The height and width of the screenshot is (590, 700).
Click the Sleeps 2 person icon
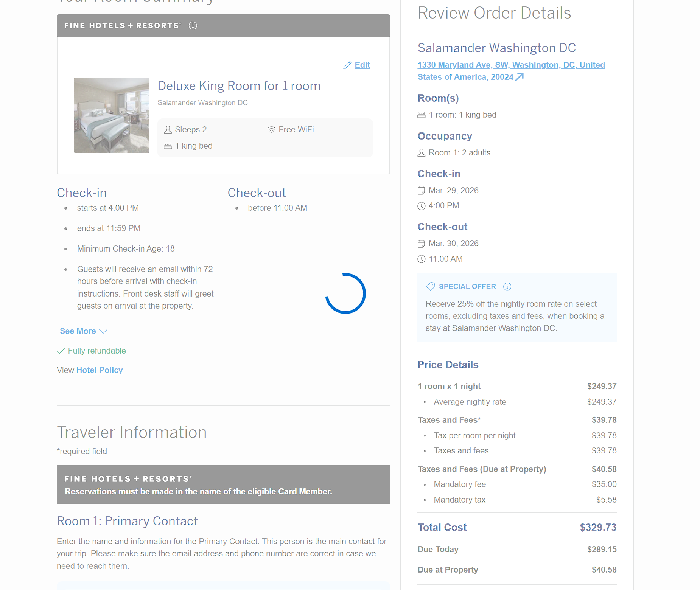point(168,130)
